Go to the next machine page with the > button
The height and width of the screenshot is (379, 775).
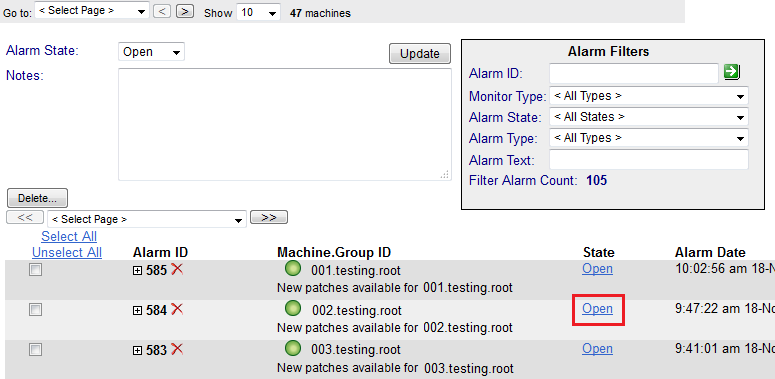185,11
